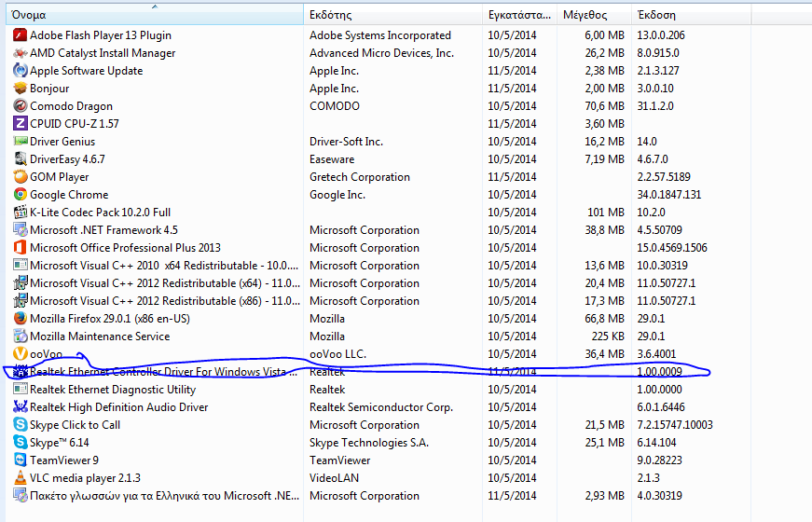Select the GOM Player program name

(x=59, y=176)
